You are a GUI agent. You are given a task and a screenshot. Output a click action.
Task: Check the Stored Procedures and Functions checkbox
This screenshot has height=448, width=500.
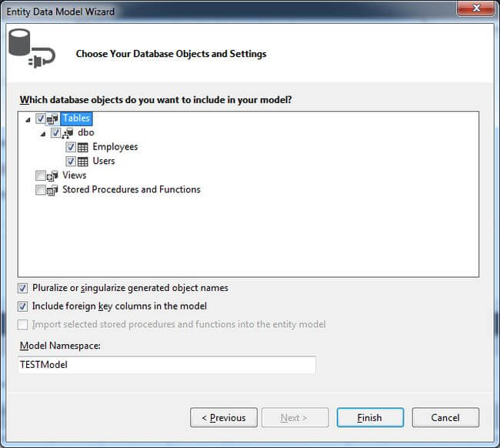(x=41, y=190)
